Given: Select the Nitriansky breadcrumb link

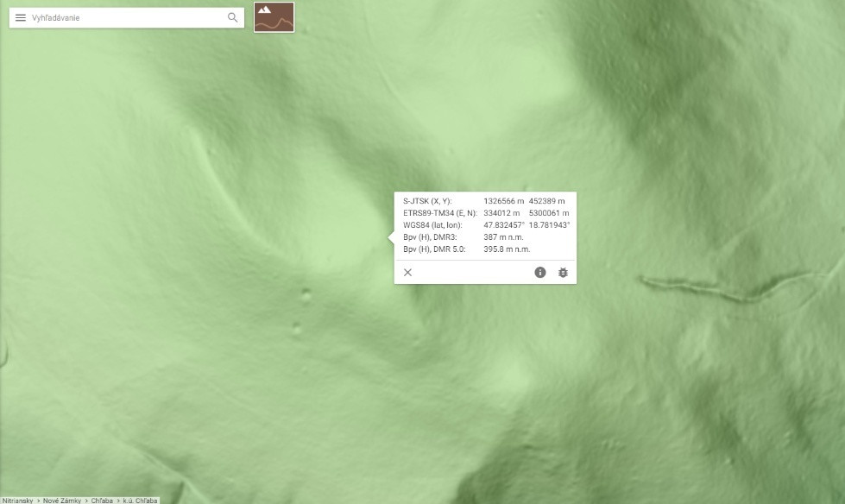Looking at the screenshot, I should (17, 501).
